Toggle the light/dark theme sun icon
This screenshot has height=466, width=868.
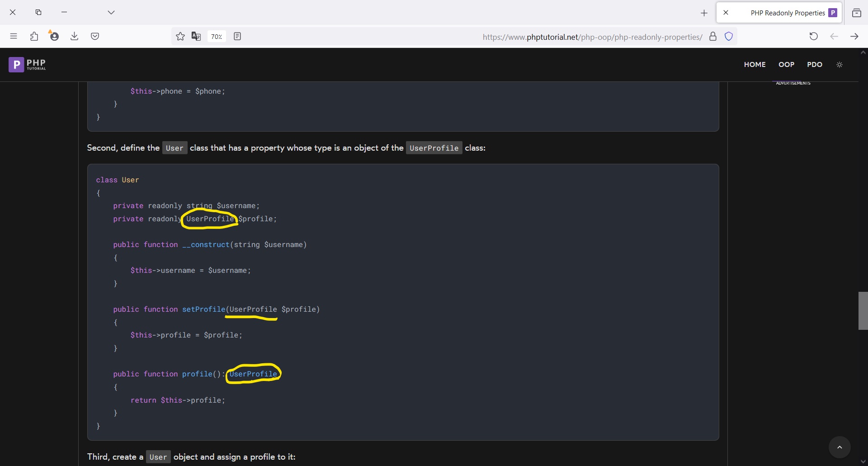point(840,65)
